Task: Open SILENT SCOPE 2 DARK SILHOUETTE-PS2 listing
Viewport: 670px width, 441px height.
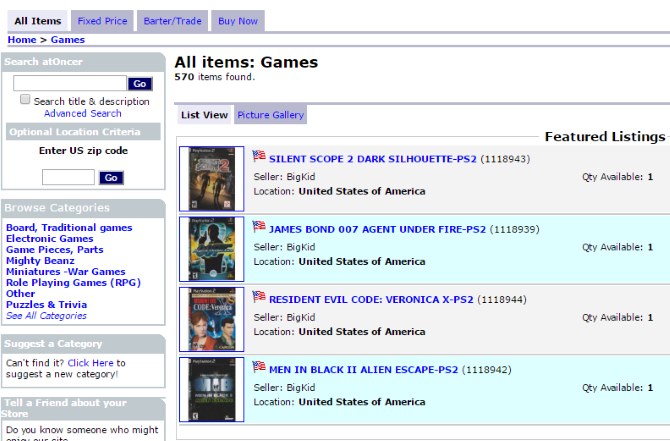Action: click(x=373, y=159)
